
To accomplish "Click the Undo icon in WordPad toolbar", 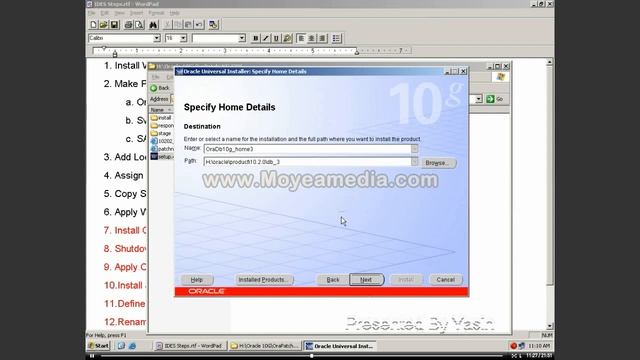I will click(199, 25).
